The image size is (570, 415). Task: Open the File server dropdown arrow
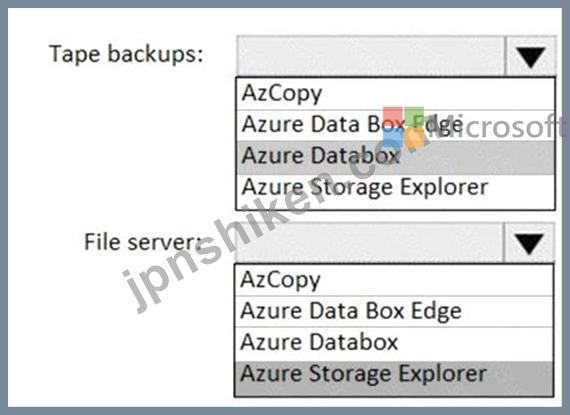click(x=529, y=243)
